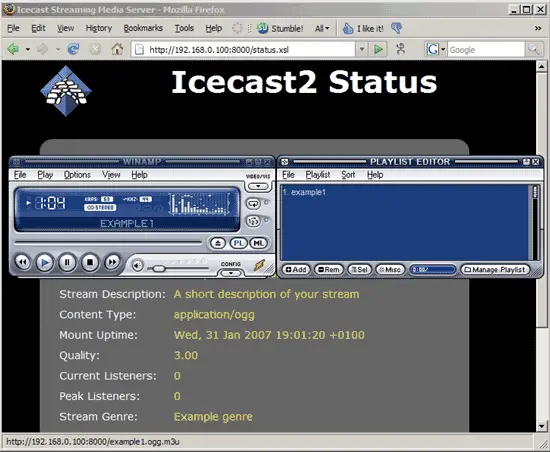
Task: Expand the toolbar overflow chevron
Action: [538, 28]
